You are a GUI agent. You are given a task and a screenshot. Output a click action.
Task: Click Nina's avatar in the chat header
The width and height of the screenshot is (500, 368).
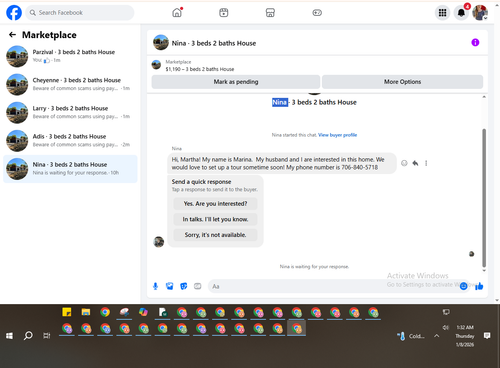click(161, 43)
